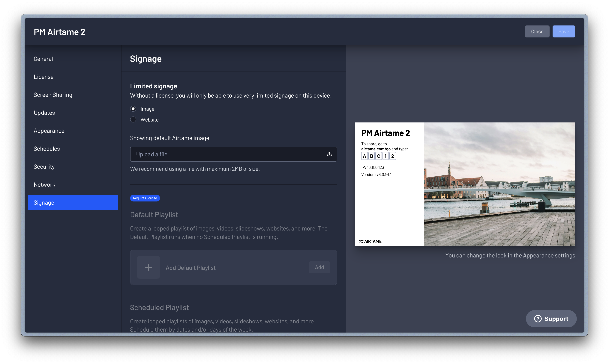
Task: Click the airtame.com/go text in preview
Action: tap(376, 149)
